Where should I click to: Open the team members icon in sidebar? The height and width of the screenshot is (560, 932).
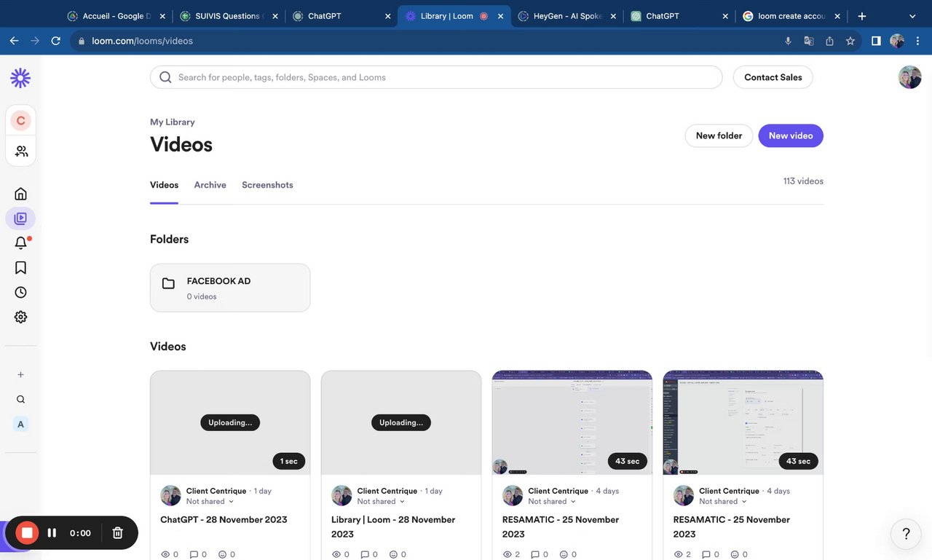coord(21,151)
